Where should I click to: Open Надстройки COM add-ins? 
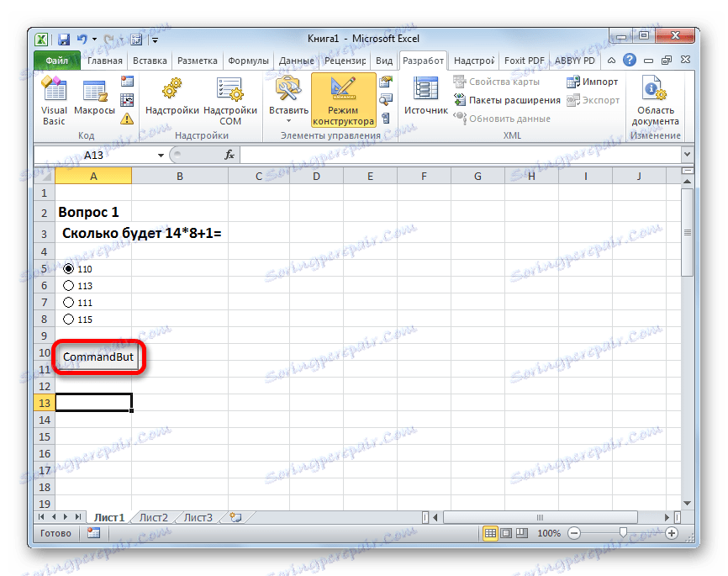(x=230, y=101)
